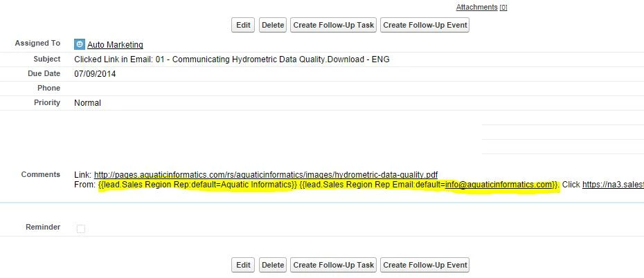Click the bottom Create Follow-Up Task button
The height and width of the screenshot is (278, 644).
tap(334, 265)
